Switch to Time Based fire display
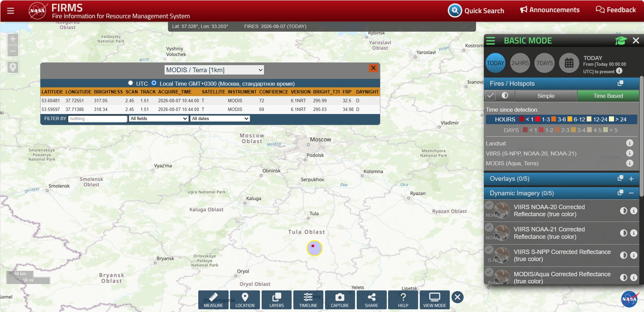 coord(608,96)
